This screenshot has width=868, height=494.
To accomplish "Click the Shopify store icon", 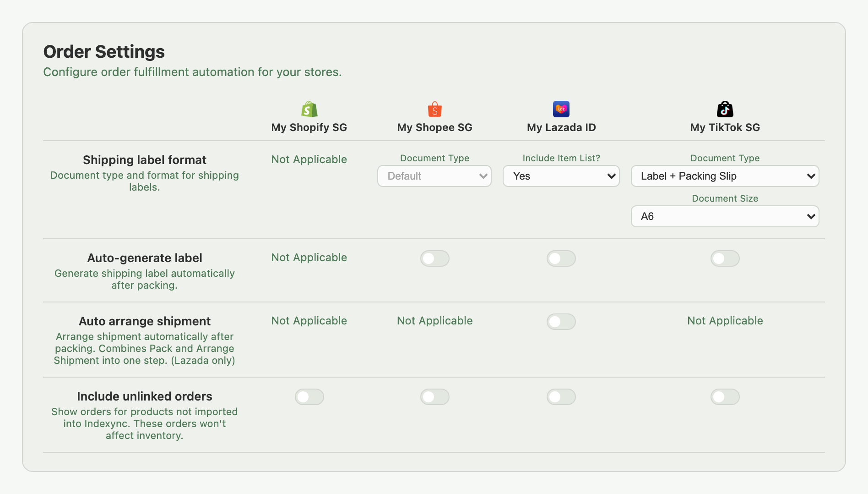I will click(309, 109).
